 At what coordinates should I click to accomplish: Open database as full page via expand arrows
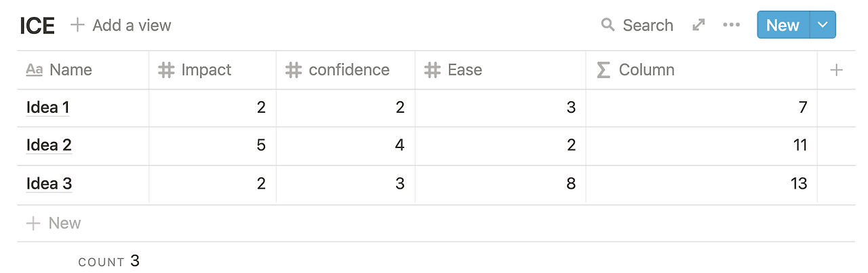pyautogui.click(x=698, y=25)
